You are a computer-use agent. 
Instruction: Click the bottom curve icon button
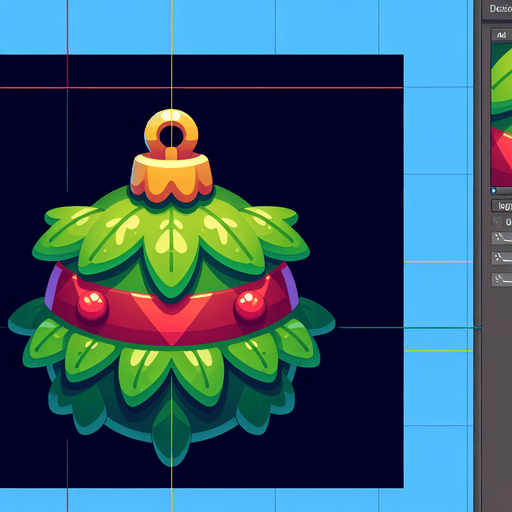tap(502, 279)
